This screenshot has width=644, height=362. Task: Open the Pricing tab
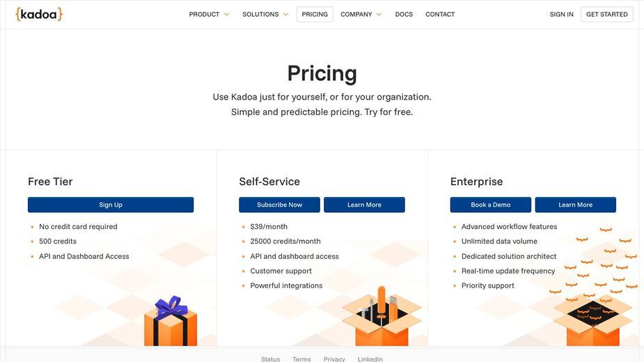tap(315, 15)
